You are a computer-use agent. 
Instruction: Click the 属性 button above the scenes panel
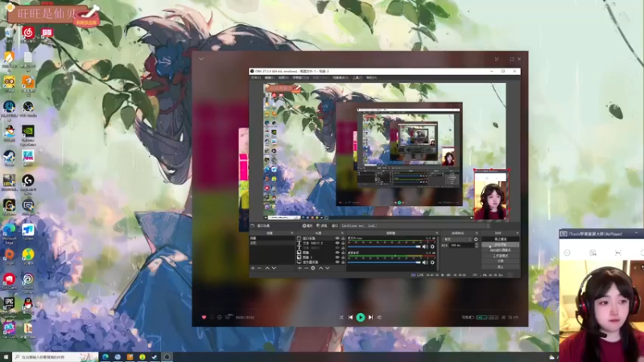[308, 225]
